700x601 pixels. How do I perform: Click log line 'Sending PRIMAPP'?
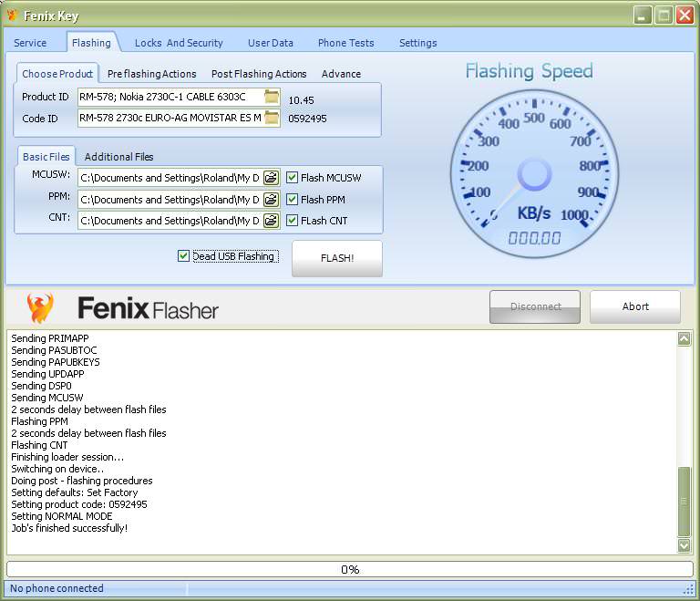coord(50,338)
